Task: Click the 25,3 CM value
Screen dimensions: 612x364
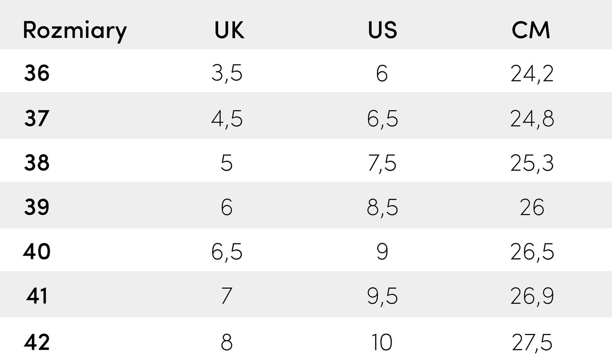Action: (x=532, y=163)
